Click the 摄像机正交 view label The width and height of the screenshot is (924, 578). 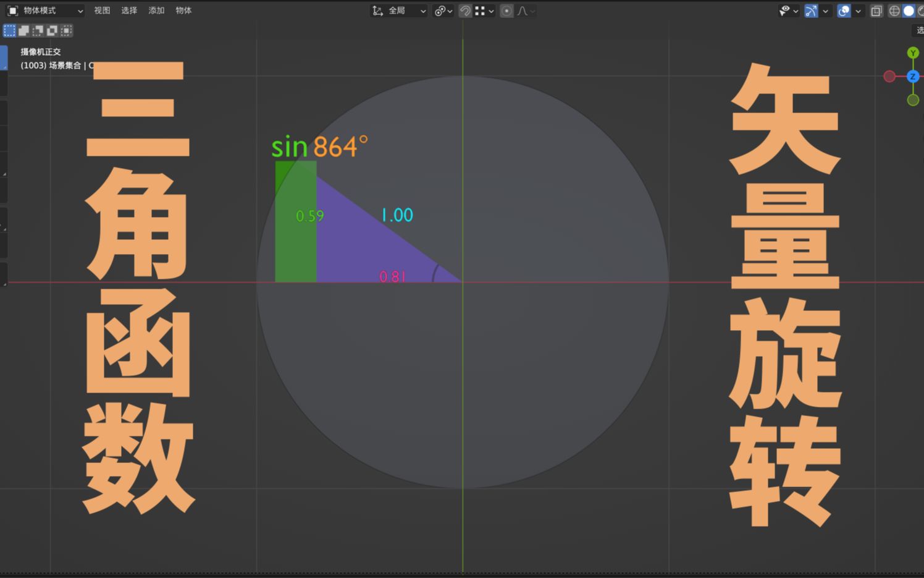click(41, 52)
